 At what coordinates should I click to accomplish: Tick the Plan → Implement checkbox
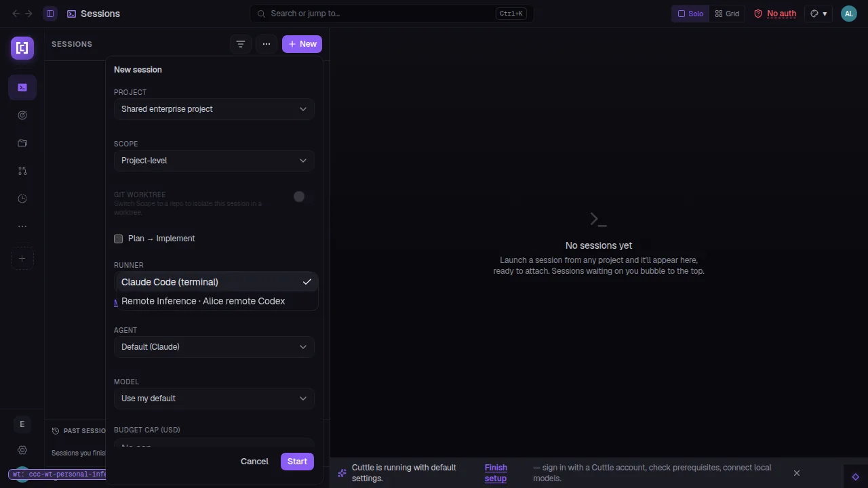tap(119, 239)
